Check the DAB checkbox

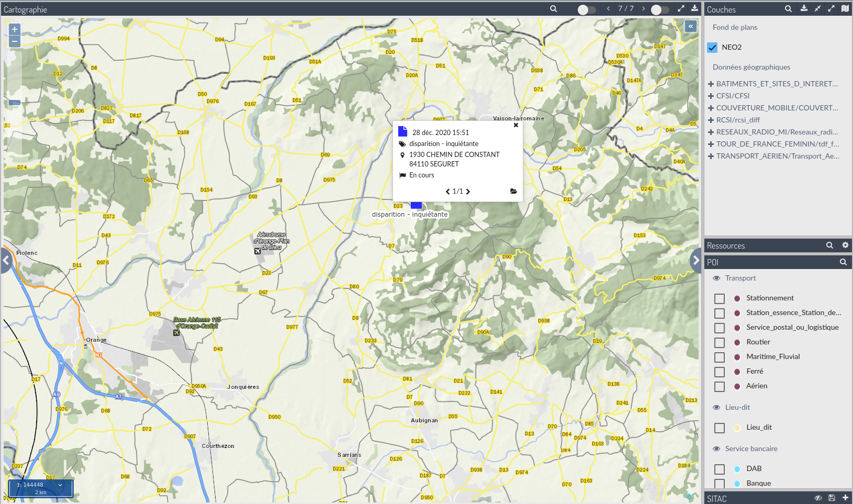tap(720, 469)
